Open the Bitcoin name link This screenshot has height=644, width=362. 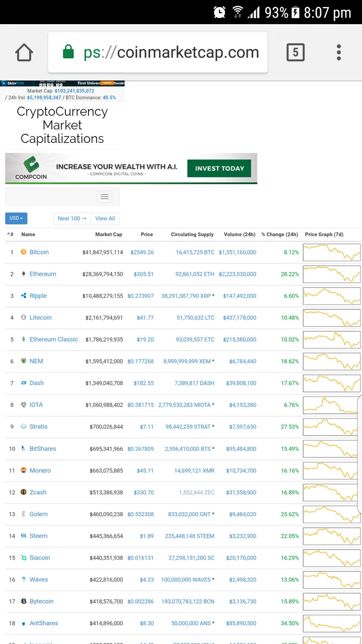[x=39, y=252]
